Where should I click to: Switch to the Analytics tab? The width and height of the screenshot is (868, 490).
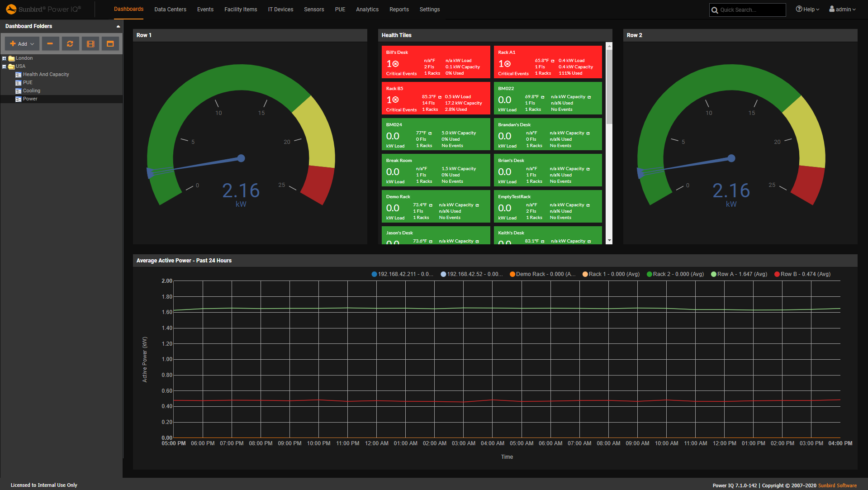coord(367,9)
